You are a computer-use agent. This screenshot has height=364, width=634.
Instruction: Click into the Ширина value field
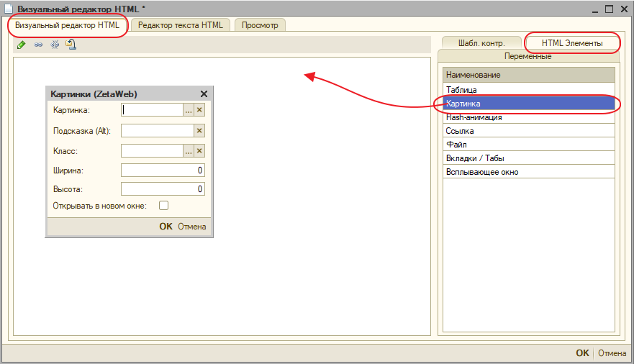pyautogui.click(x=163, y=170)
